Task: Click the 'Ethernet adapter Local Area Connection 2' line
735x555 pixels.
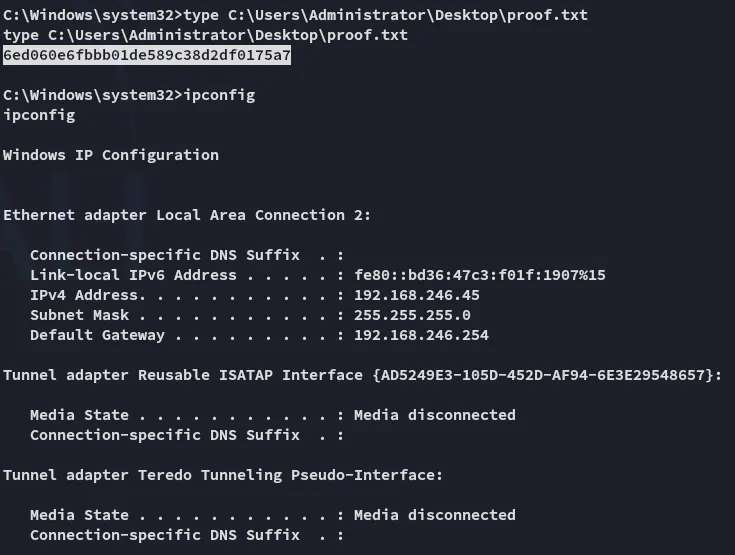Action: pyautogui.click(x=187, y=215)
